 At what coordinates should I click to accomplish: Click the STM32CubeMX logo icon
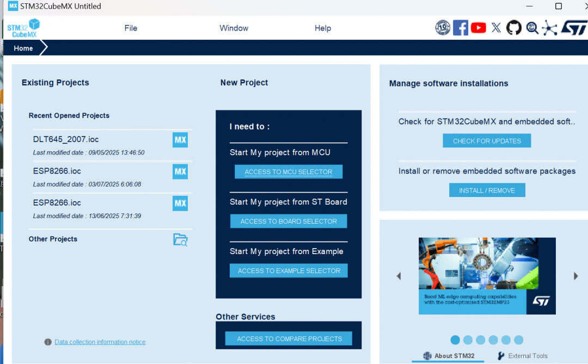point(23,28)
